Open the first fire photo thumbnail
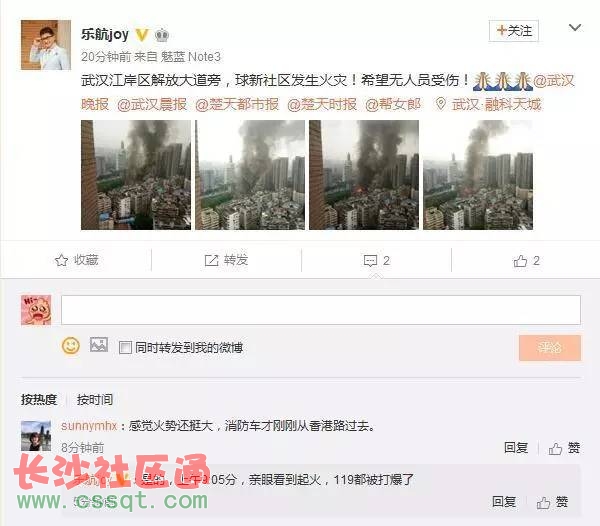The image size is (600, 526). coord(136,175)
